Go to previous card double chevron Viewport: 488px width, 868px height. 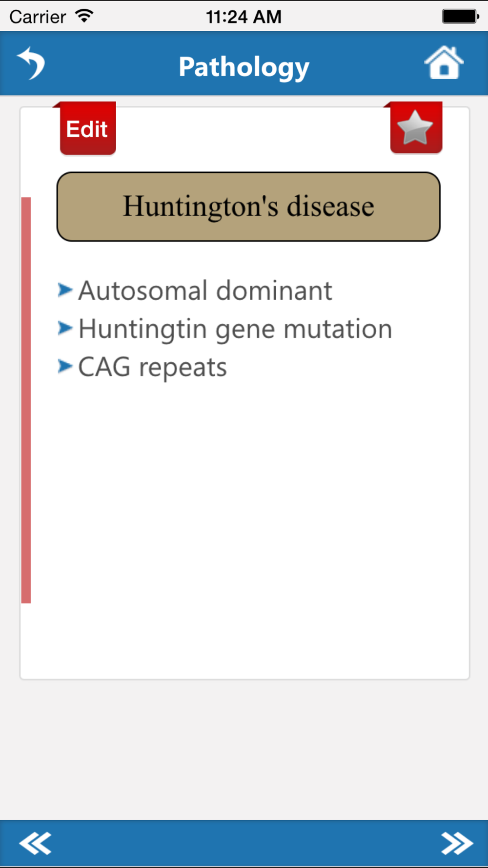click(35, 843)
